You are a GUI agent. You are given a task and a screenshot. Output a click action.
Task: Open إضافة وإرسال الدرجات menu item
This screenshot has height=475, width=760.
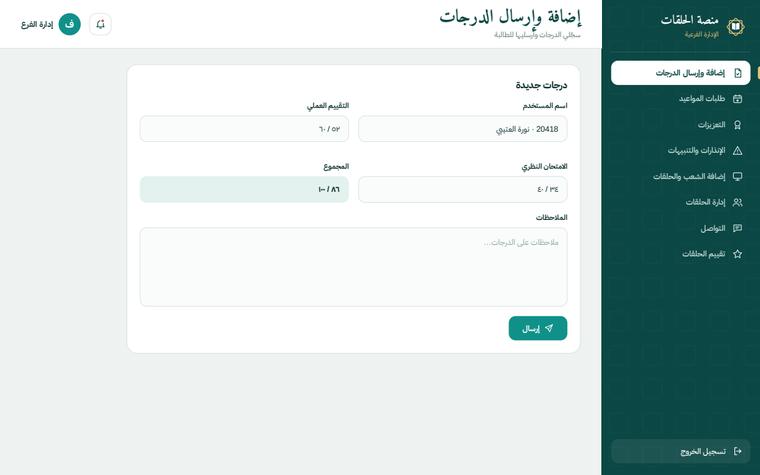point(681,73)
